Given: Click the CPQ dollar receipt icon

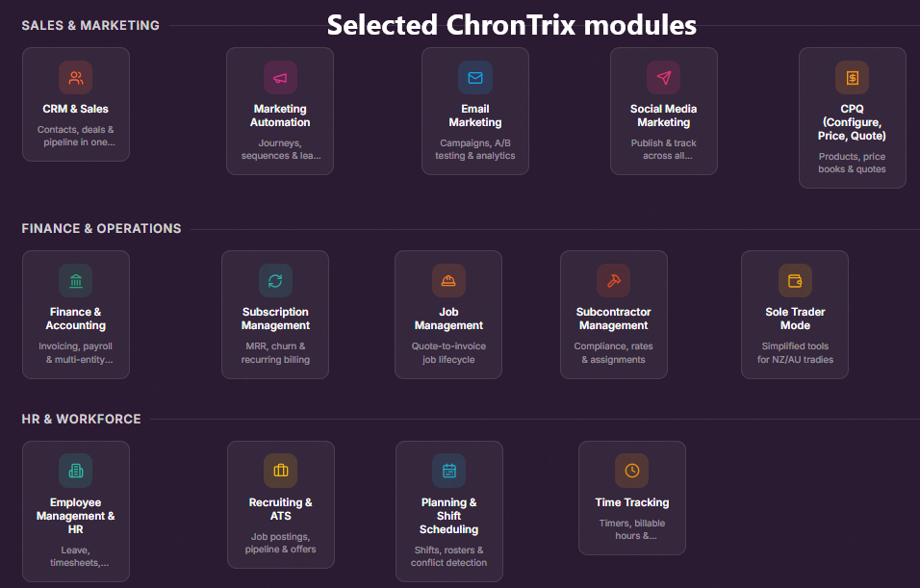Looking at the screenshot, I should click(852, 77).
